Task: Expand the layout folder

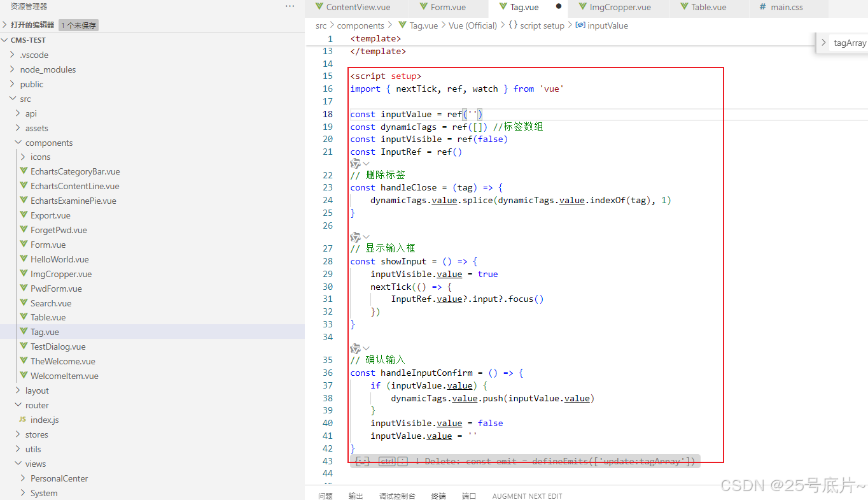Action: point(18,390)
